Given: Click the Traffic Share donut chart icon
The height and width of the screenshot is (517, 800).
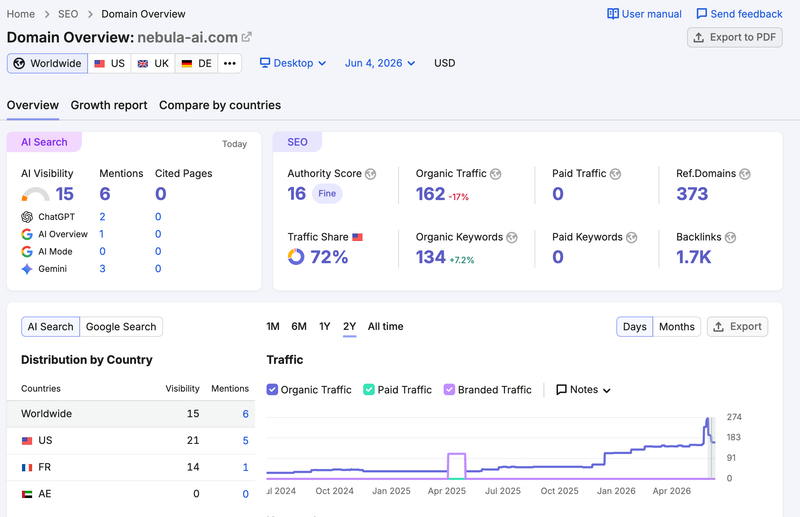Looking at the screenshot, I should [296, 256].
